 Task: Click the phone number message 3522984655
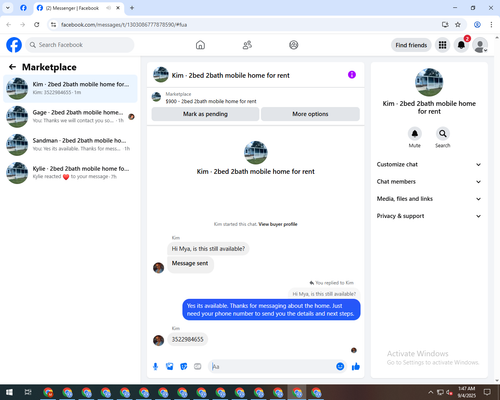coord(187,339)
